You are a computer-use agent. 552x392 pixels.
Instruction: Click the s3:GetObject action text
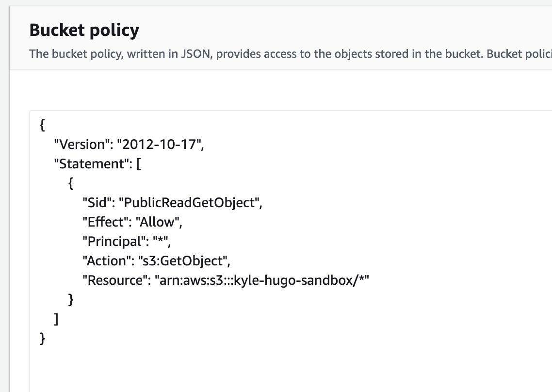point(184,261)
